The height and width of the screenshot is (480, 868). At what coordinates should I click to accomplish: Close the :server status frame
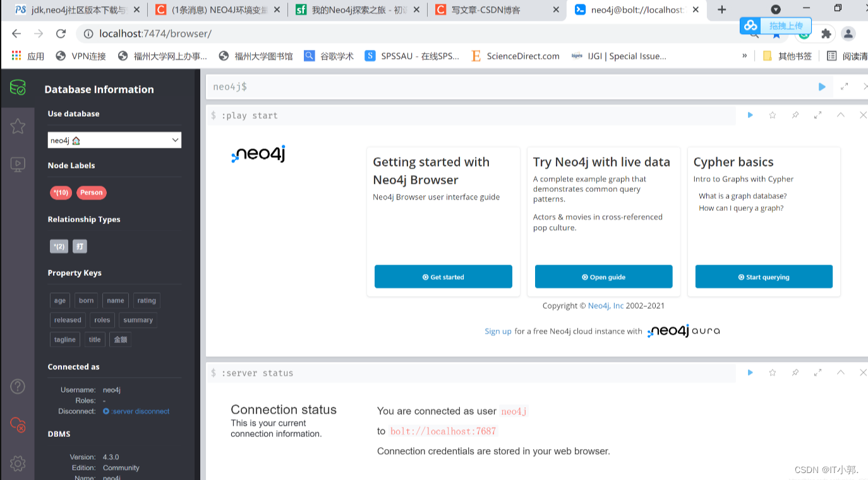[863, 373]
